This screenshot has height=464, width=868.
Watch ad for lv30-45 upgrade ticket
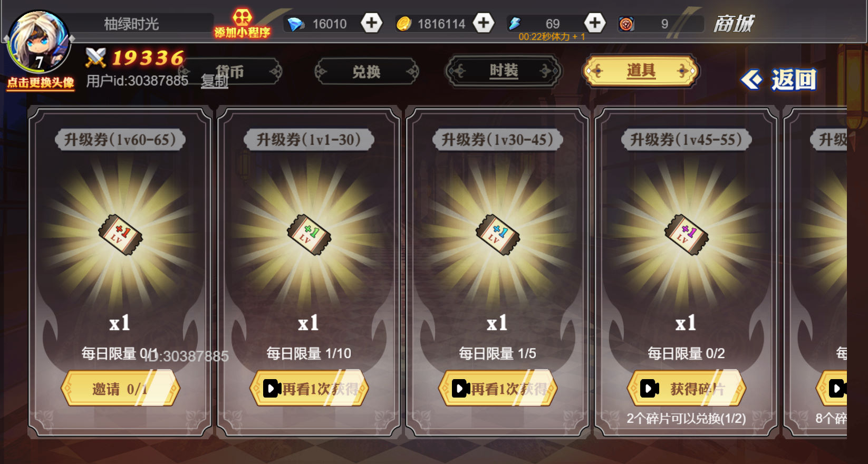coord(498,389)
